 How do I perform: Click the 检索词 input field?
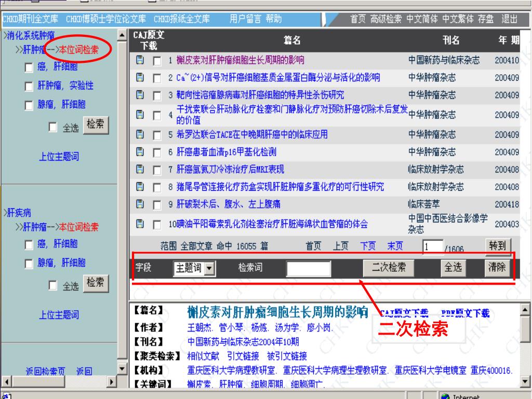[x=309, y=269]
